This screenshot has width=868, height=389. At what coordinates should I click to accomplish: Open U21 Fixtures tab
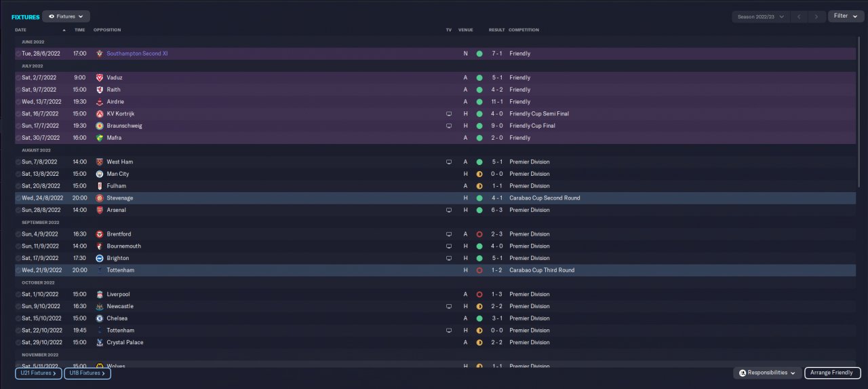coord(39,373)
